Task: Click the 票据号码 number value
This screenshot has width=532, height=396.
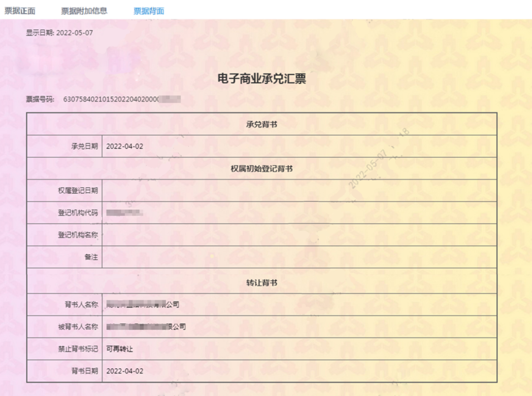Action: [122, 99]
